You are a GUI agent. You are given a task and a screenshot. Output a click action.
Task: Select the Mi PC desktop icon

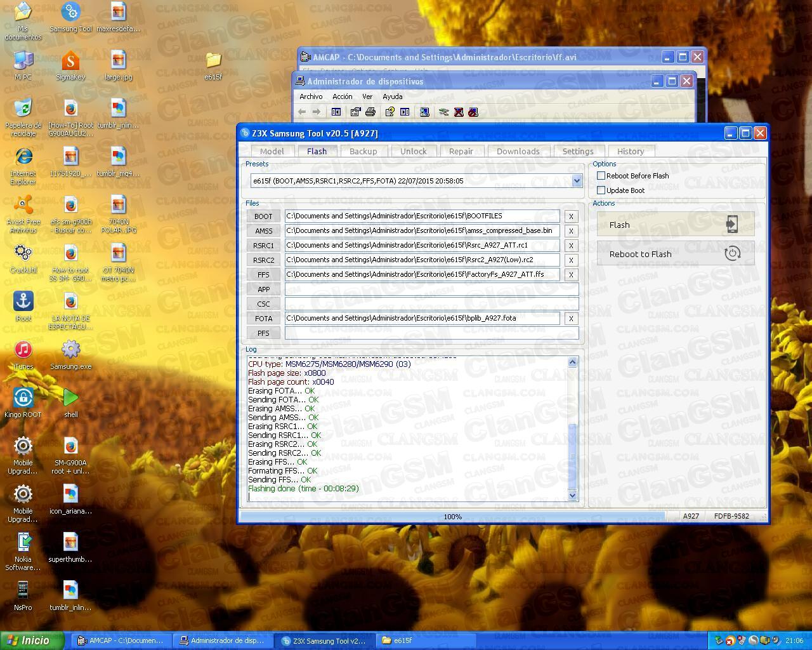[23, 65]
